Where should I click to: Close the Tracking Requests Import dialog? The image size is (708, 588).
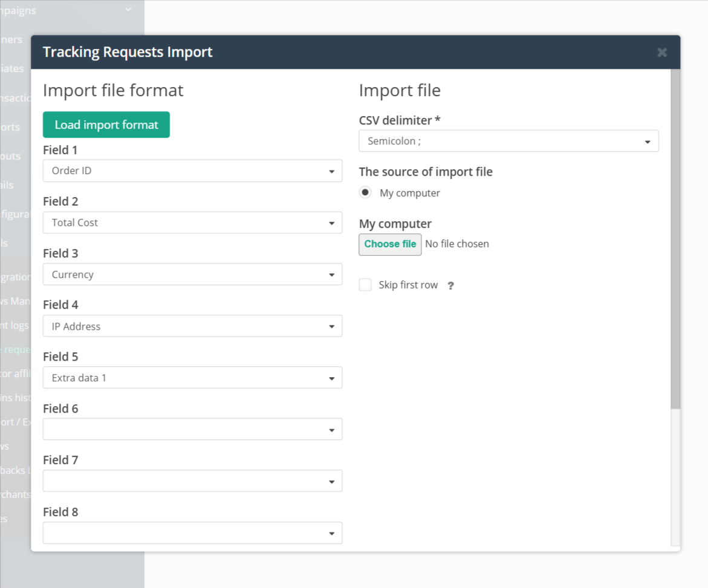pyautogui.click(x=661, y=52)
